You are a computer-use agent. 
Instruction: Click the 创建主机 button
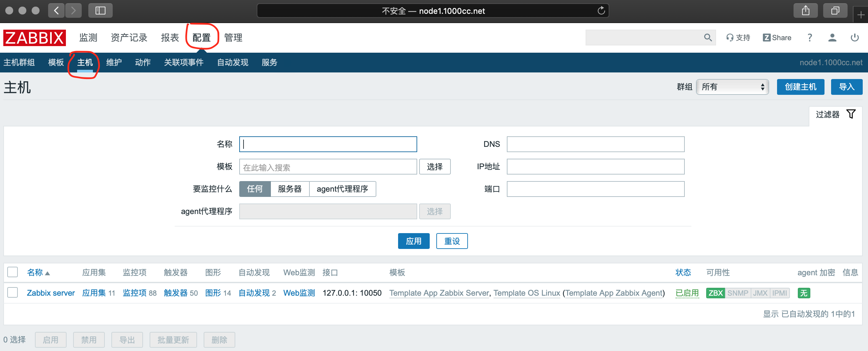pos(800,87)
